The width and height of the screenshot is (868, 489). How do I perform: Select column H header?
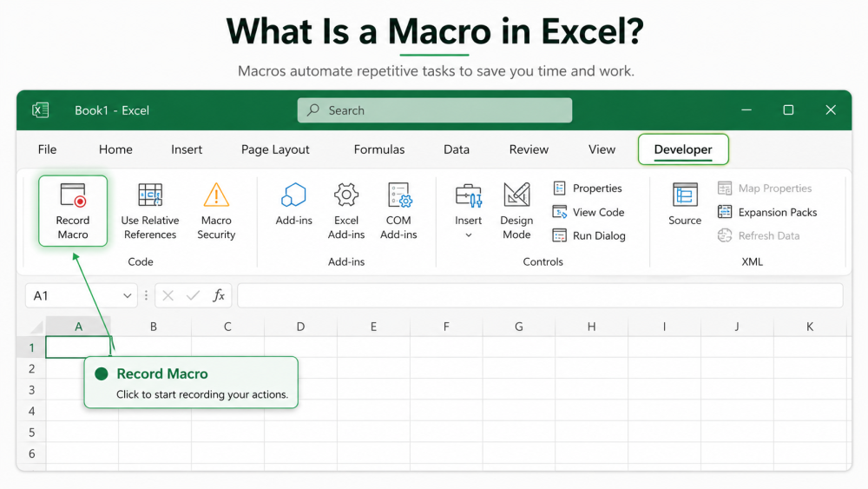(x=592, y=327)
